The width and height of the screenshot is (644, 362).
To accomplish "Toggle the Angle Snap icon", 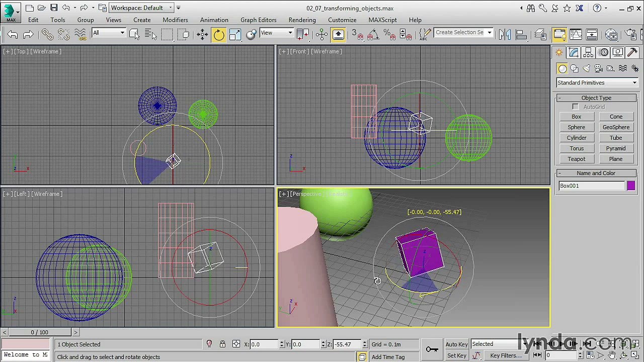I will pos(373,34).
